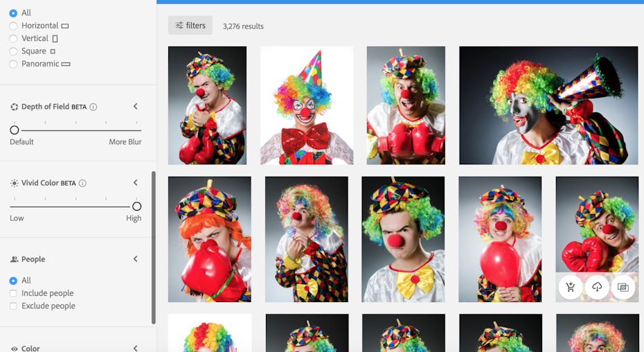Click the add to cart icon on thumbnail
This screenshot has width=644, height=352.
[x=571, y=288]
